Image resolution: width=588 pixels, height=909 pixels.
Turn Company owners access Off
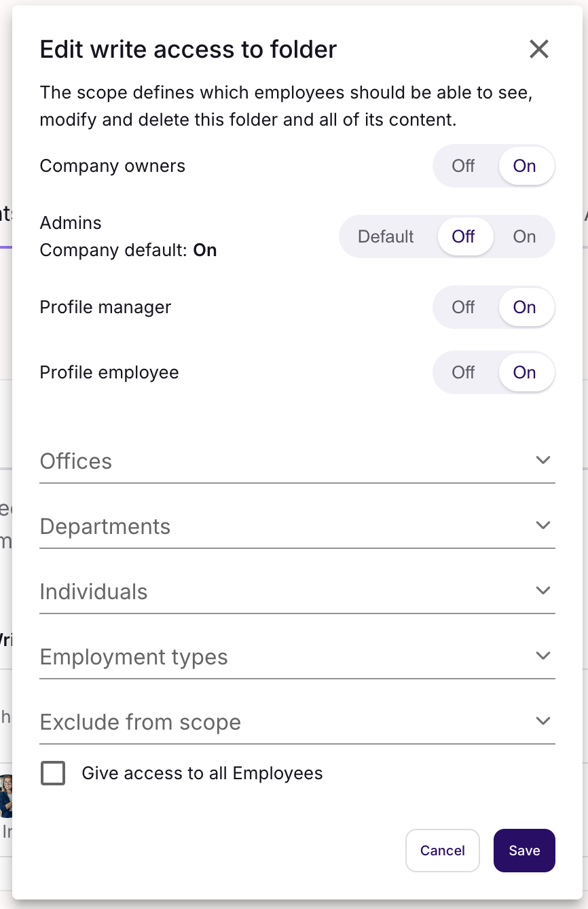pyautogui.click(x=463, y=166)
